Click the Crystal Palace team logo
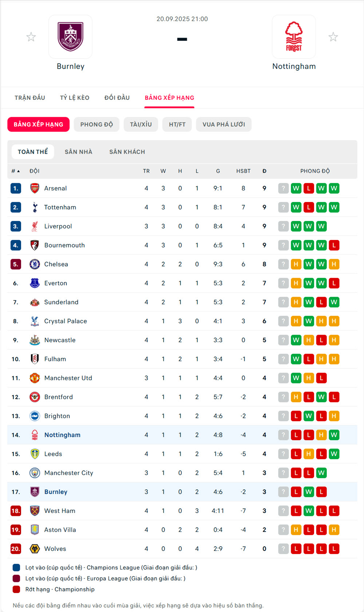The image size is (364, 612). tap(35, 321)
